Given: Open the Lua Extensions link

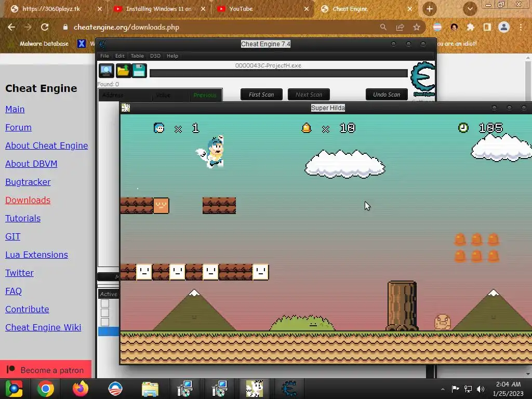Looking at the screenshot, I should pyautogui.click(x=37, y=255).
